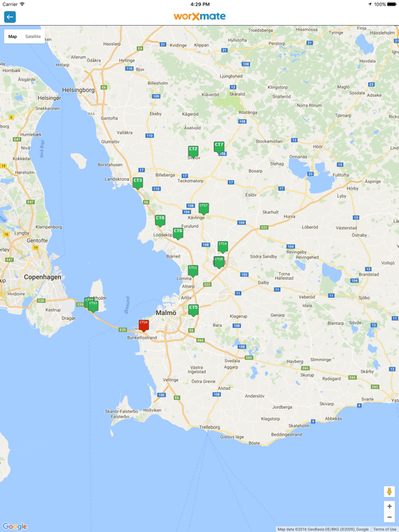This screenshot has height=532, width=399.
Task: Tap the Höör town label
Action: pos(317,147)
